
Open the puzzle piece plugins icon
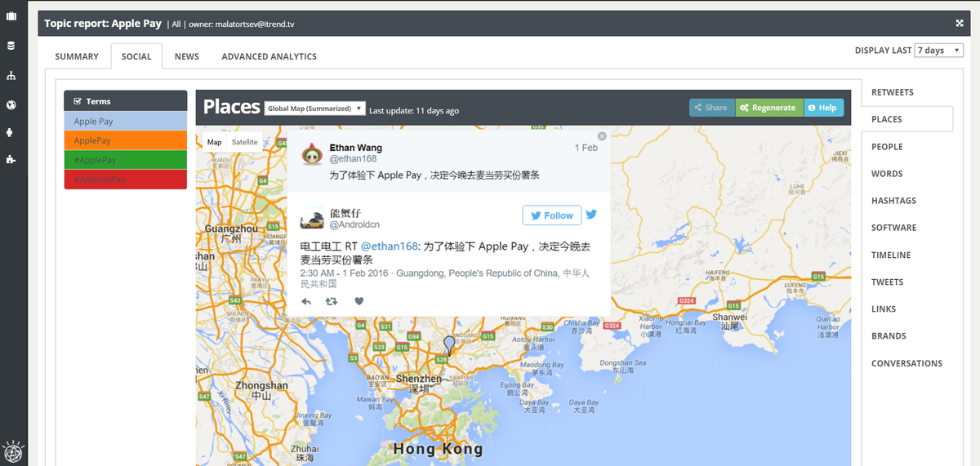[x=11, y=159]
